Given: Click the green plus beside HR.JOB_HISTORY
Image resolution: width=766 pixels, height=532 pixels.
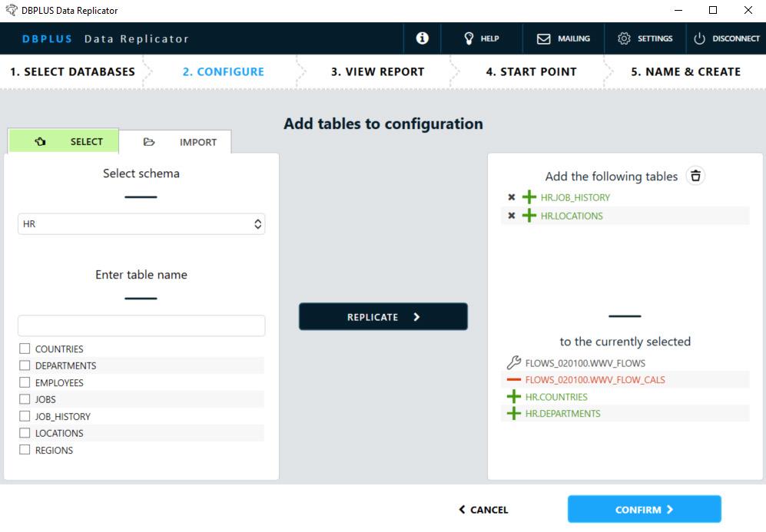Looking at the screenshot, I should 529,197.
